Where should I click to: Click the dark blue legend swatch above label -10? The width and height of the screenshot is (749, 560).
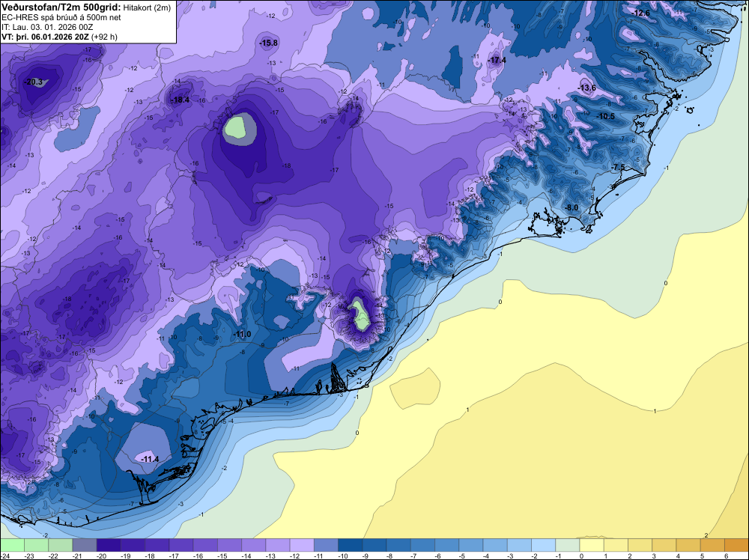point(350,545)
